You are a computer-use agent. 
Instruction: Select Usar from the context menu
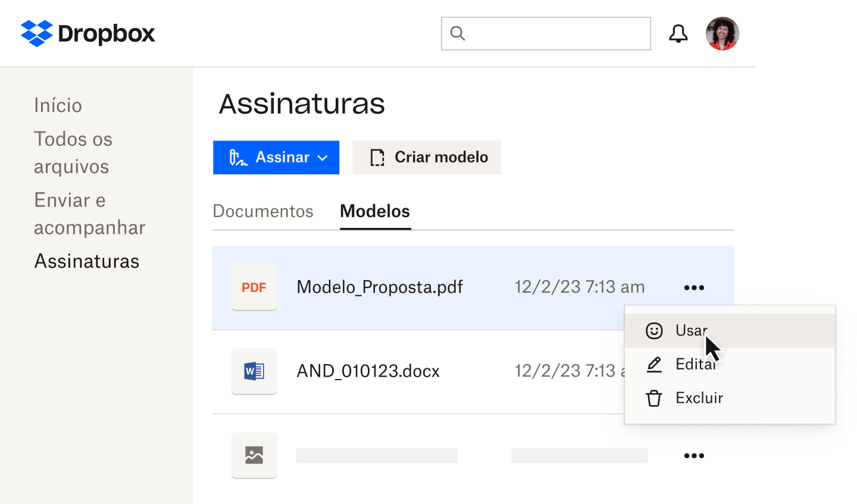pos(690,330)
